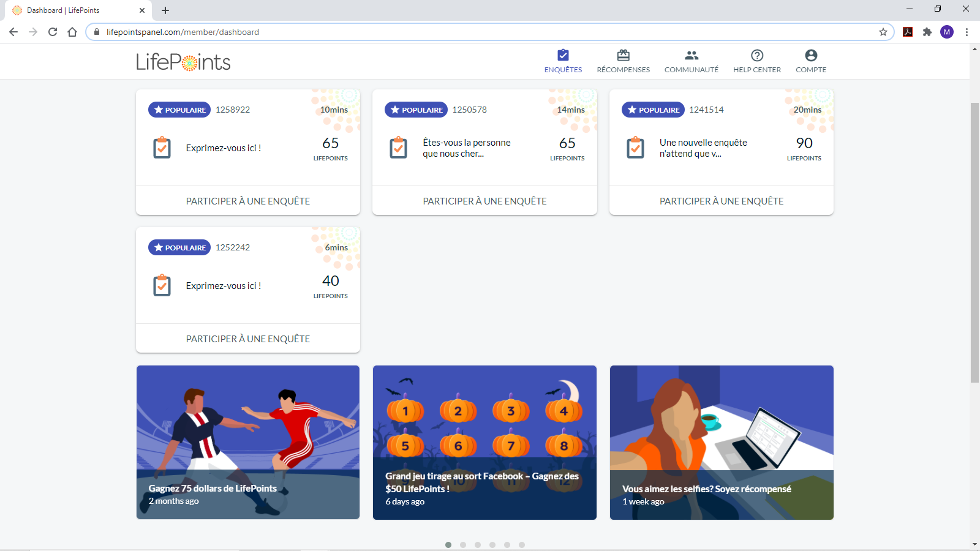Select the fourth carousel dot
Viewport: 980px width, 551px height.
492,545
